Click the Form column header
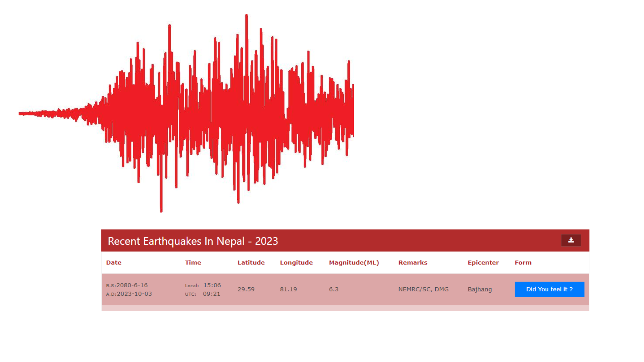This screenshot has width=644, height=362. 523,262
